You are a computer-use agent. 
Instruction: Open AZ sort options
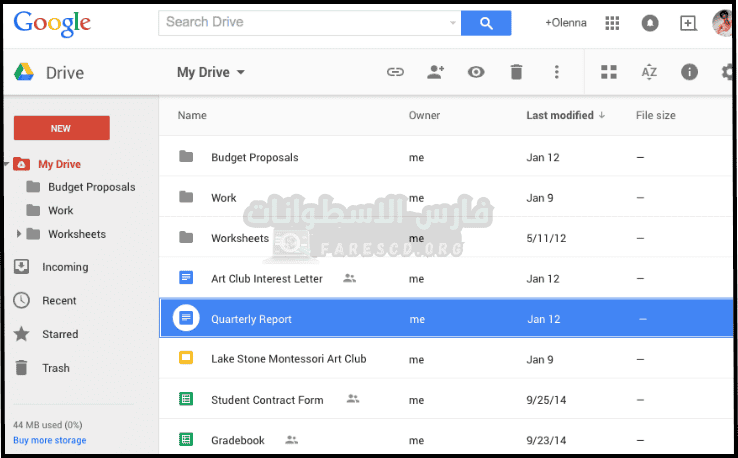[649, 72]
